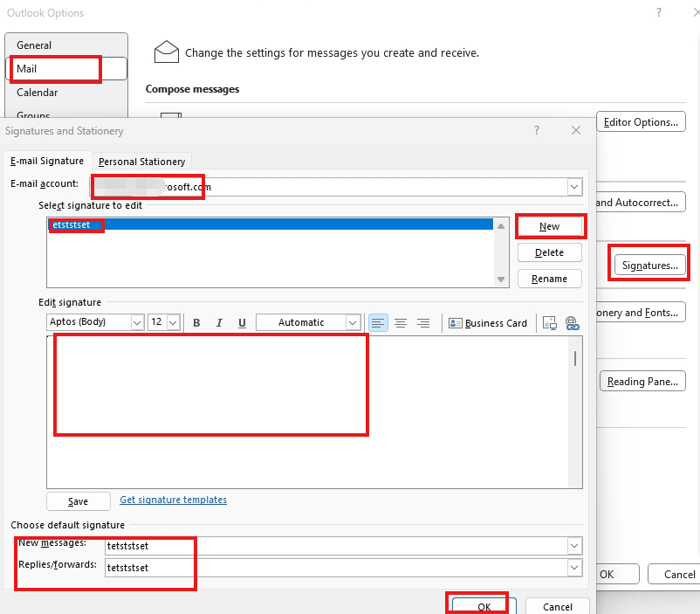
Task: Open the Get signature templates link
Action: point(173,500)
